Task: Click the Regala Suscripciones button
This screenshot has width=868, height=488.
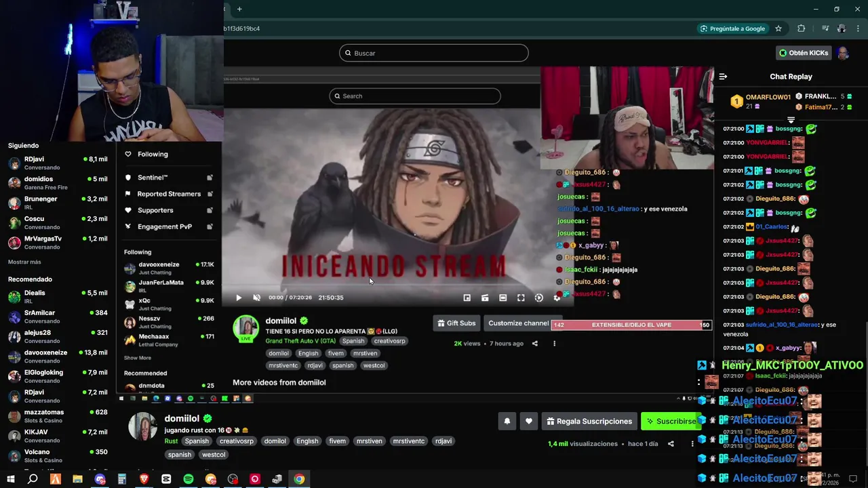Action: pyautogui.click(x=589, y=422)
